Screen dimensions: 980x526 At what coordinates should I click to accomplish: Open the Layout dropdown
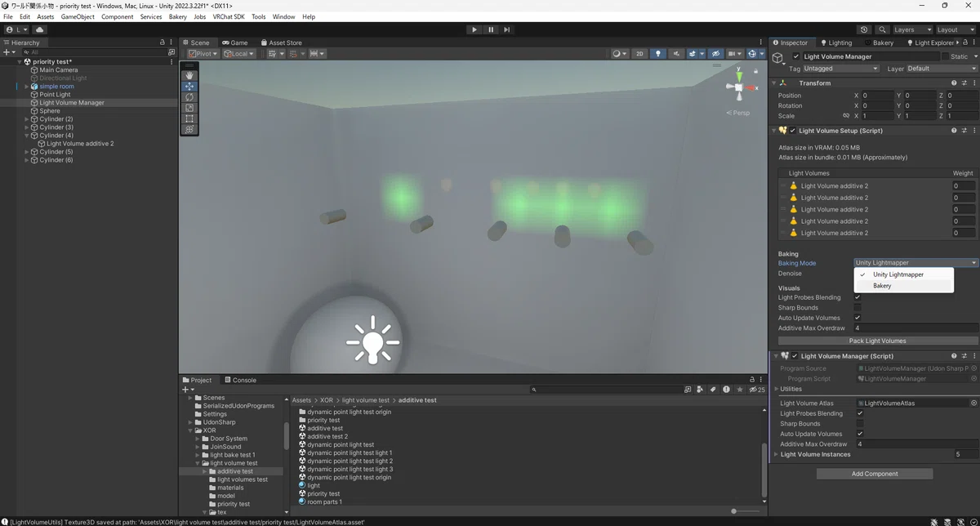pyautogui.click(x=955, y=29)
